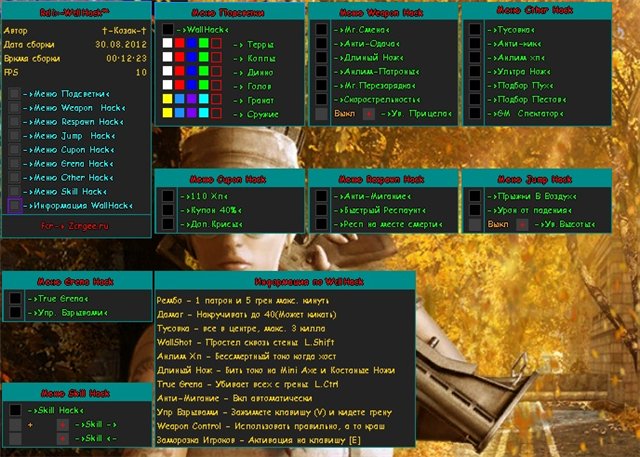Enable the Skill Hack checkbox

click(x=15, y=410)
